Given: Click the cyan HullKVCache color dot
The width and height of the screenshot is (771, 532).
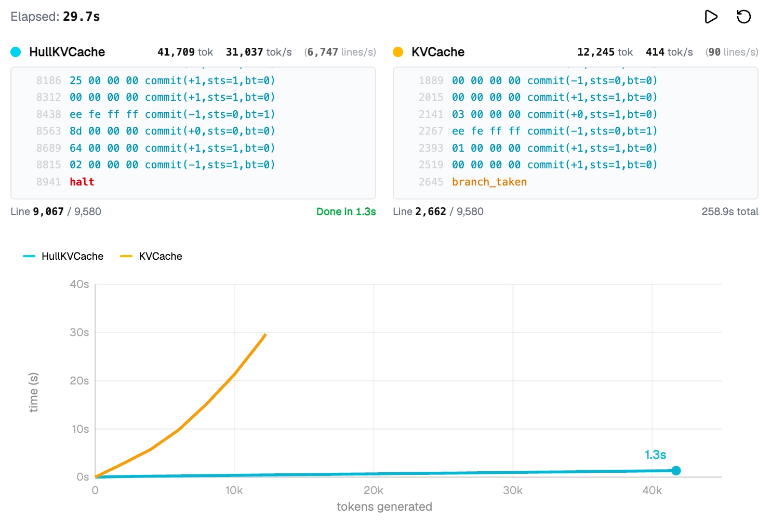Looking at the screenshot, I should coord(16,52).
